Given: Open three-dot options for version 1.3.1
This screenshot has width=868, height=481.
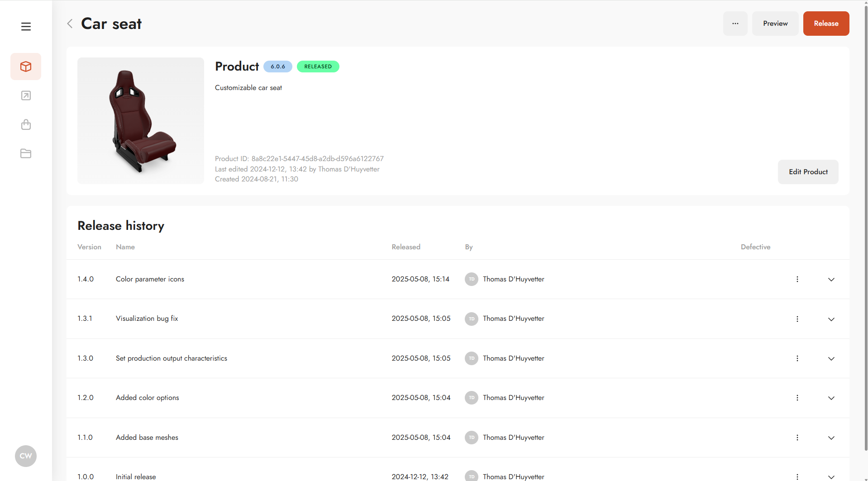Looking at the screenshot, I should [797, 319].
